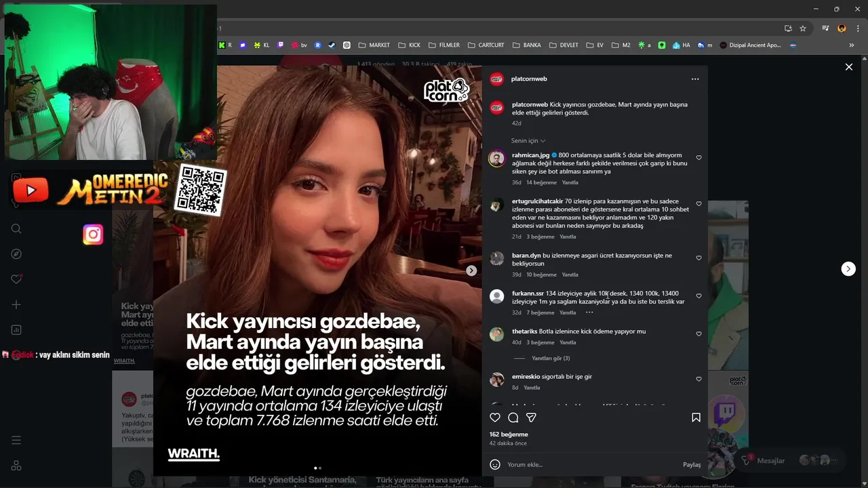Image resolution: width=868 pixels, height=488 pixels.
Task: Reply to baran.dyn's comment via 'Yanıtla'
Action: [x=570, y=274]
